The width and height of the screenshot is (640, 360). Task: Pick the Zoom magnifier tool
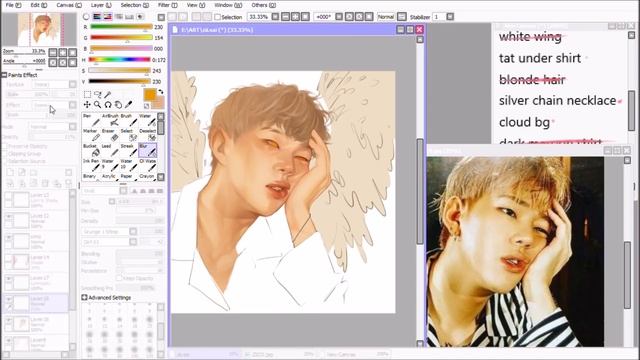tap(98, 105)
